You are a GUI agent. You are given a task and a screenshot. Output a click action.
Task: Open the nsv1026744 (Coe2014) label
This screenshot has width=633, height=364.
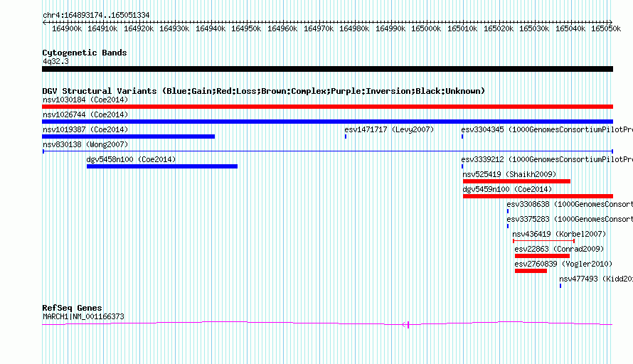(x=85, y=114)
